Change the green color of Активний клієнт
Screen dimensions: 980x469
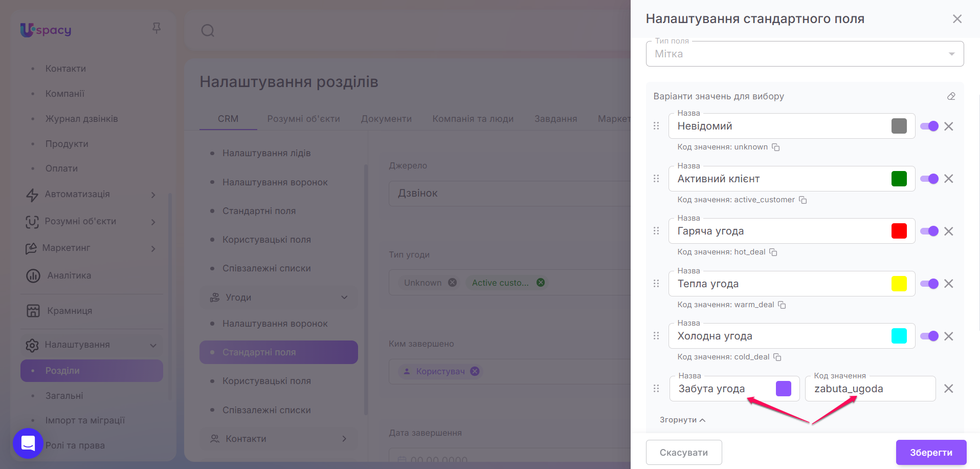(x=899, y=179)
